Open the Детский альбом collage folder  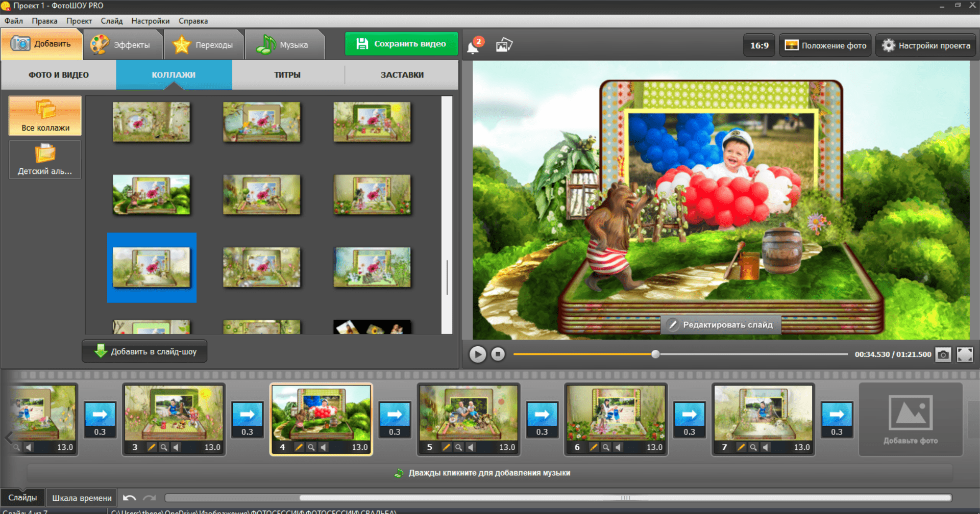(x=45, y=160)
